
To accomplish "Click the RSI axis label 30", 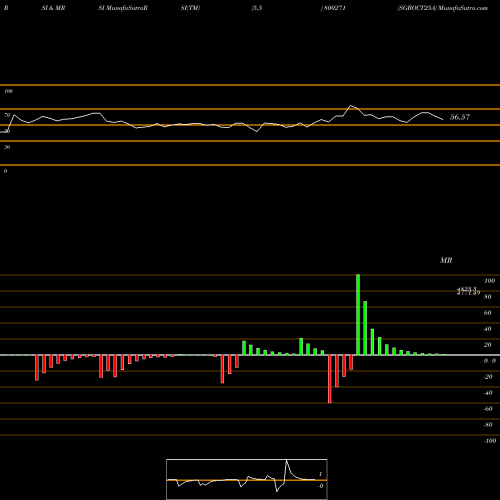I will coord(7,147).
